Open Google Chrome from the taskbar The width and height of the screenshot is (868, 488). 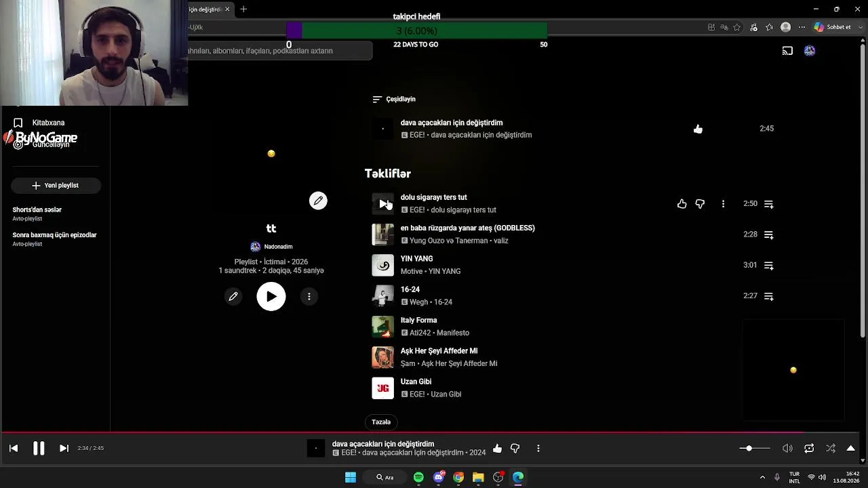(458, 477)
